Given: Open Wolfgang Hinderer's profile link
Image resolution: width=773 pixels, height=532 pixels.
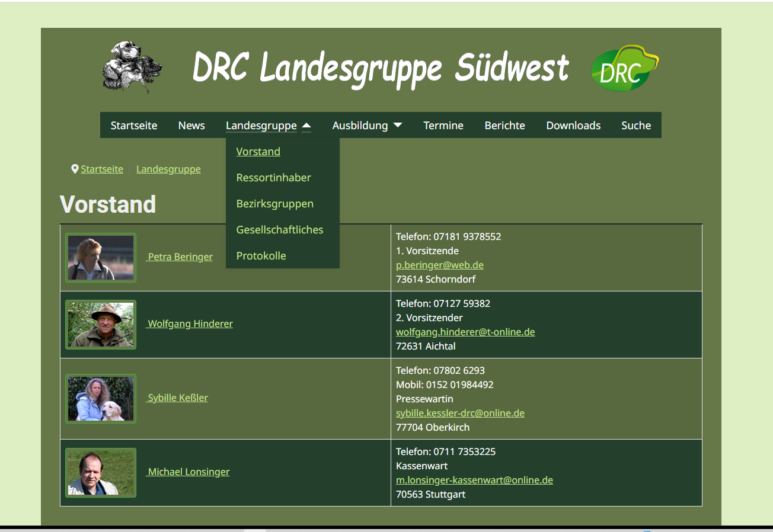Looking at the screenshot, I should [x=190, y=324].
